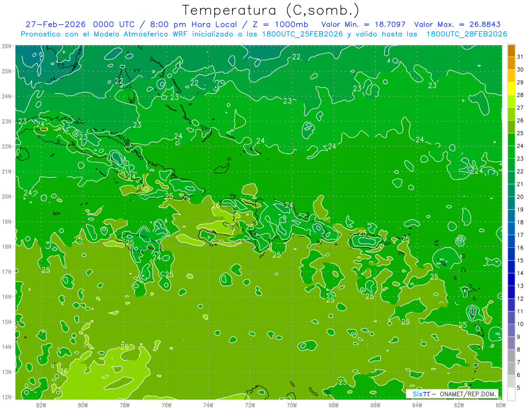Click the "16N" latitude axis label
This screenshot has height=411, width=532.
[6, 297]
